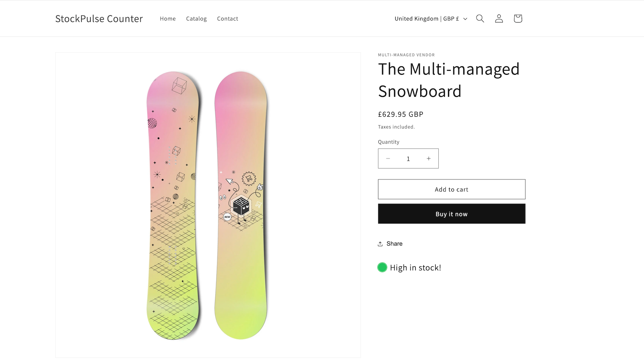The image size is (644, 362).
Task: Click the magnifying glass in the header
Action: click(480, 19)
